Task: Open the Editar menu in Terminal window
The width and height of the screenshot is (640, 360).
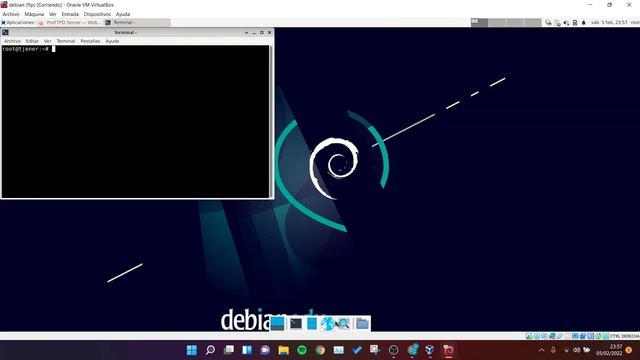Action: click(x=32, y=41)
